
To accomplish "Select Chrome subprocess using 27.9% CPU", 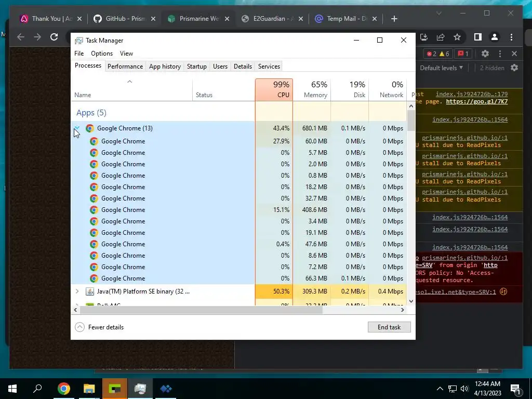I will pos(238,141).
